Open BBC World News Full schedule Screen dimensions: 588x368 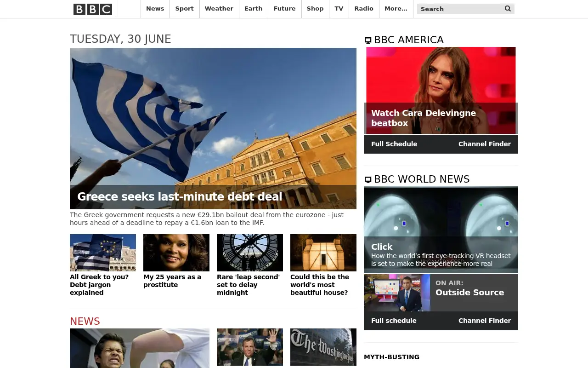pos(394,321)
